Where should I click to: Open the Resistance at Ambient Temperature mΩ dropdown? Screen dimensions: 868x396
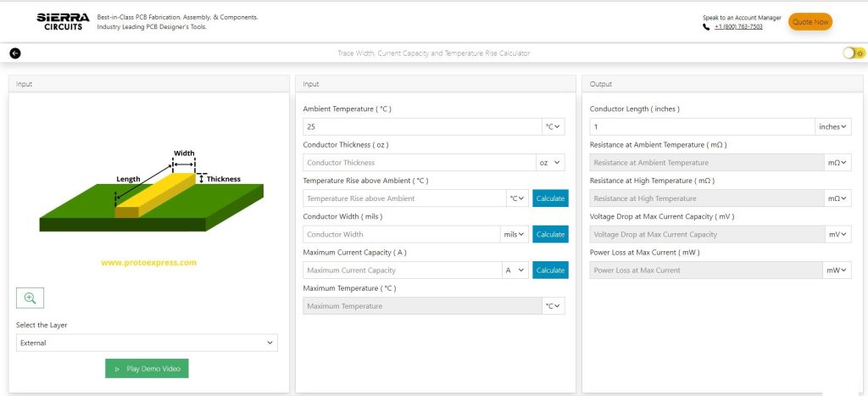coord(838,163)
